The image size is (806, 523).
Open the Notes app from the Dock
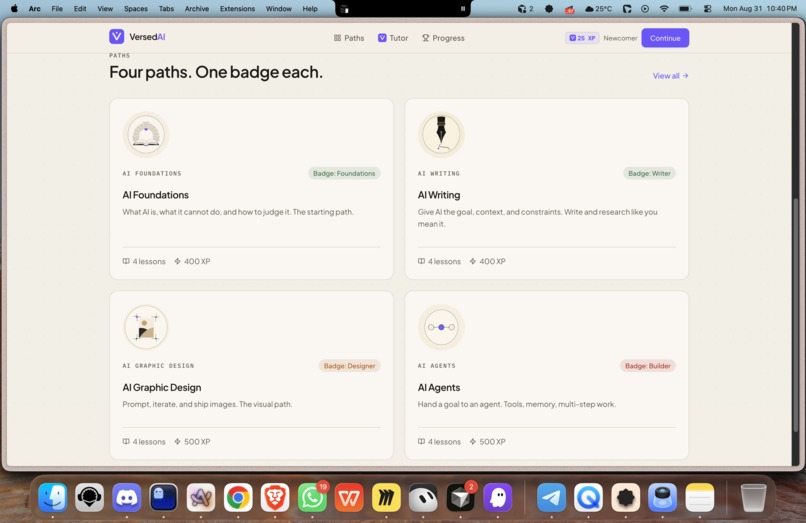[700, 497]
